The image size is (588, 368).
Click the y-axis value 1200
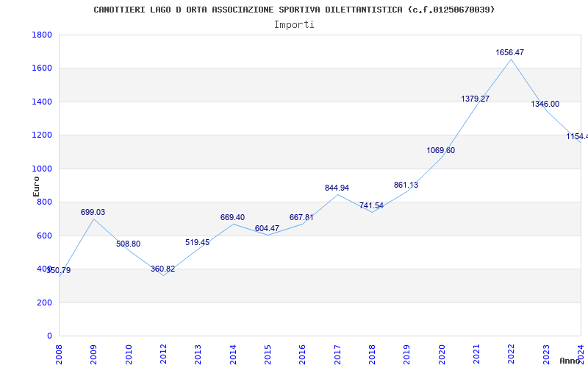tap(42, 135)
